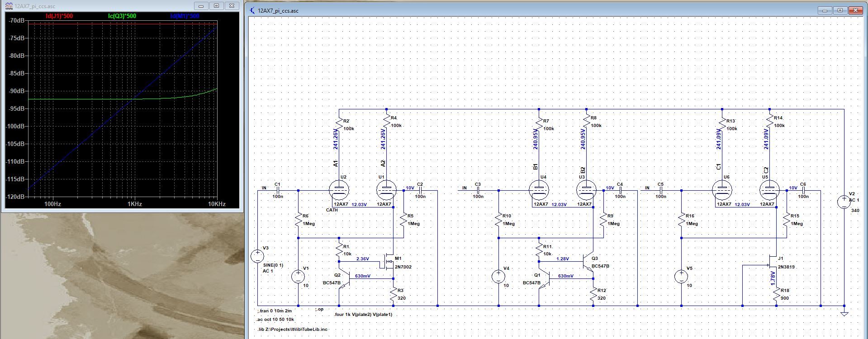Open the schematic window's title bar icon menu
The image size is (868, 339).
point(252,10)
